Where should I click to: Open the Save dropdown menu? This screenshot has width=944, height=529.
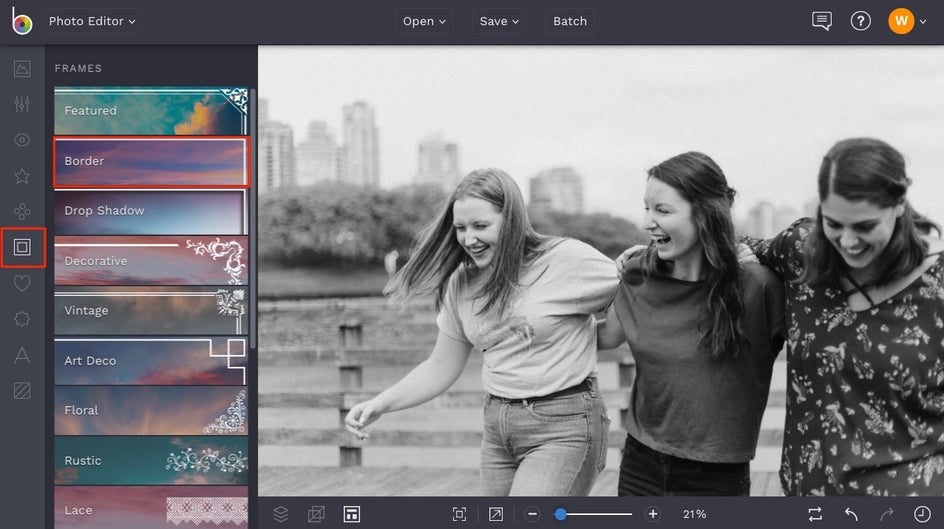click(x=499, y=21)
